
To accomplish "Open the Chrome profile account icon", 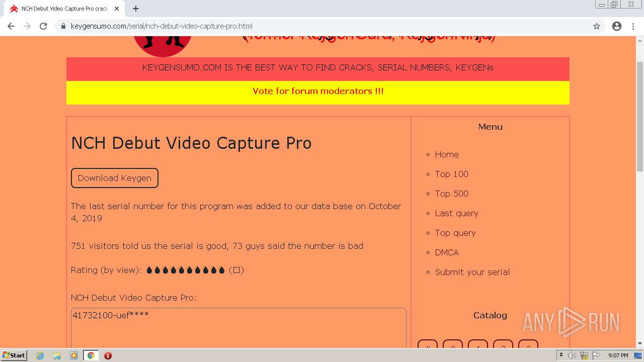I will click(617, 26).
